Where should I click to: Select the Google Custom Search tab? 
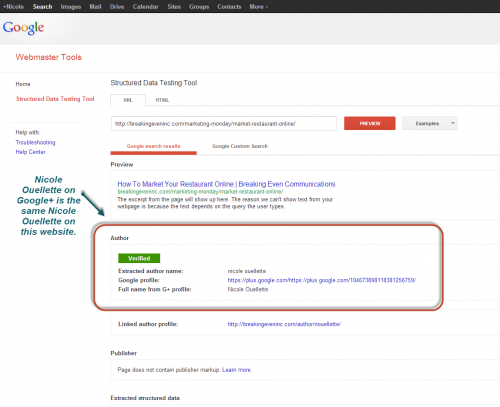click(240, 146)
